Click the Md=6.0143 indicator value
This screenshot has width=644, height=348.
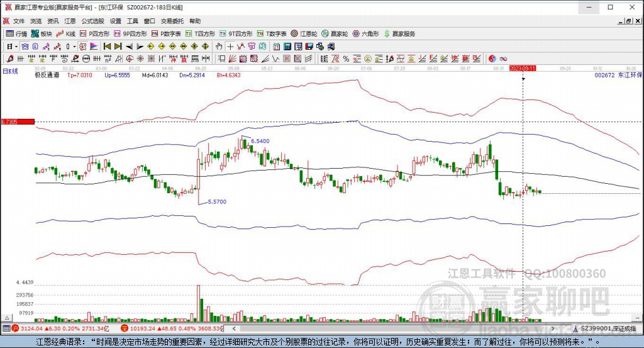click(x=155, y=75)
